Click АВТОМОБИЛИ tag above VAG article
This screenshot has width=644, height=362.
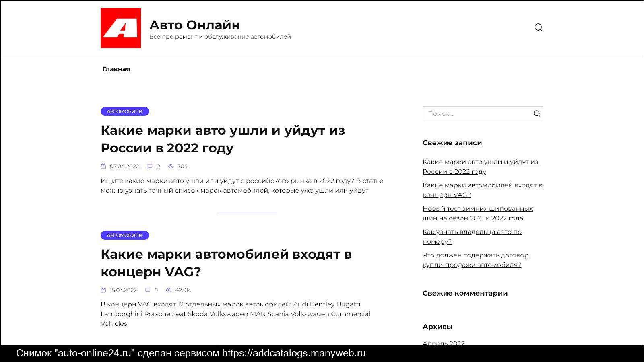[x=125, y=235]
